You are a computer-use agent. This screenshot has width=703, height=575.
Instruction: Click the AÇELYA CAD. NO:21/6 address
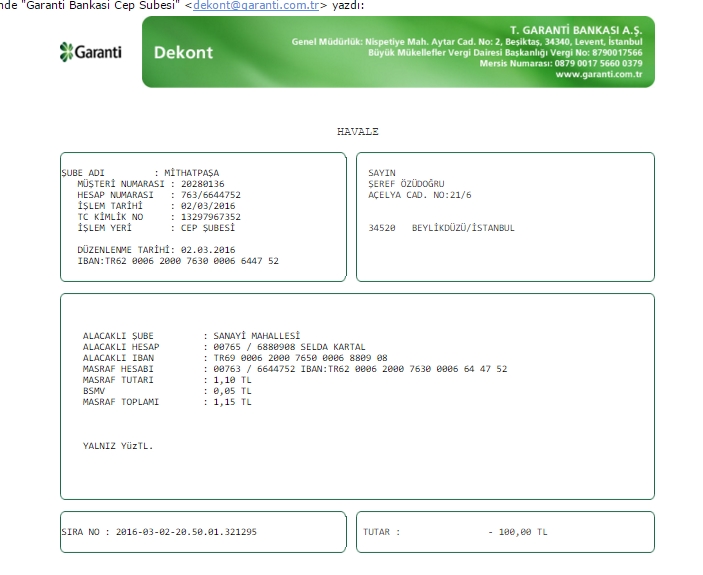420,195
